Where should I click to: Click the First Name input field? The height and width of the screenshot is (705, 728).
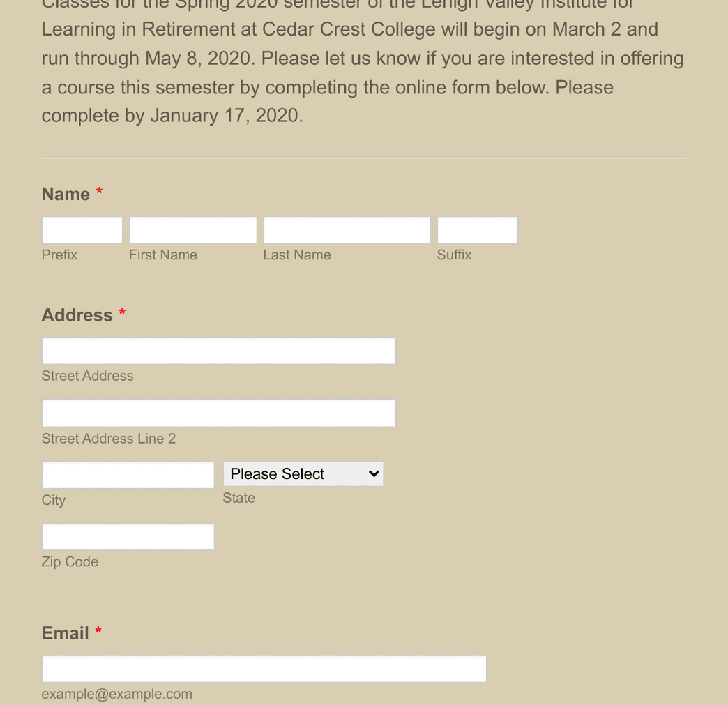coord(192,229)
